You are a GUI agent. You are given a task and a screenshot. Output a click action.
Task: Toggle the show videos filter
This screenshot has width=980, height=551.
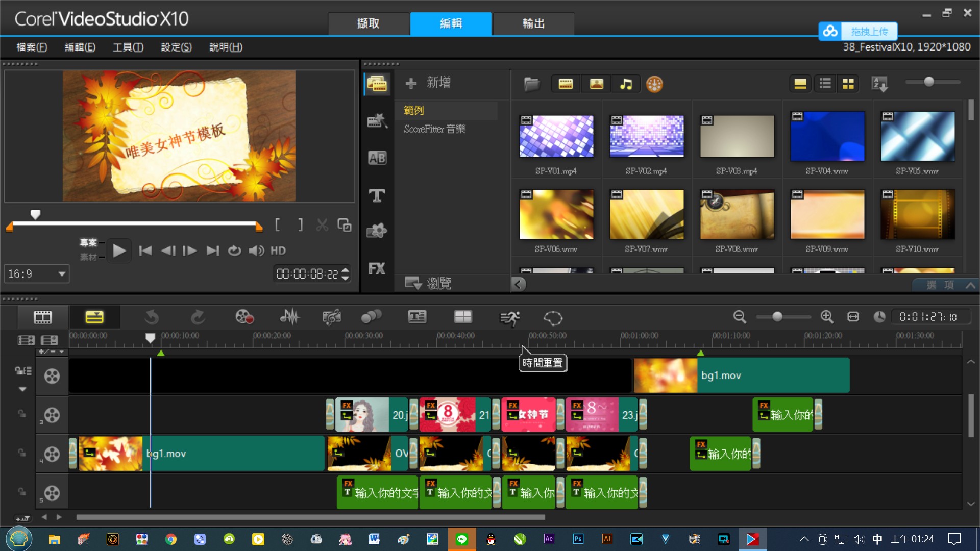pyautogui.click(x=566, y=84)
